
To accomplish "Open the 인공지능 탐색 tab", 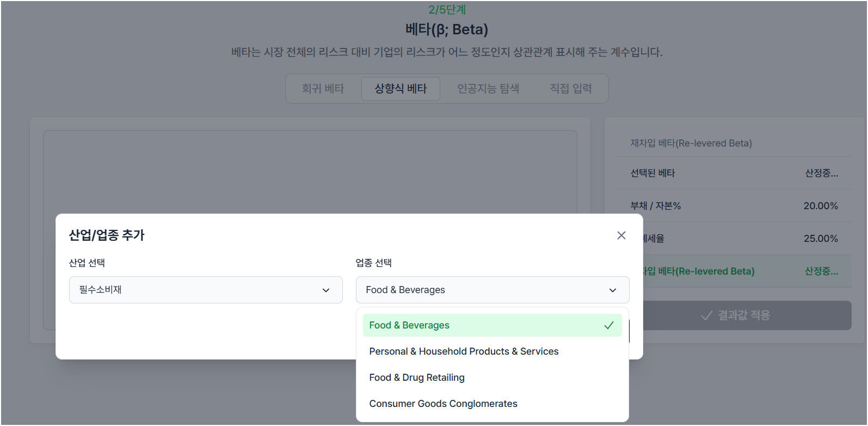I will click(x=488, y=88).
